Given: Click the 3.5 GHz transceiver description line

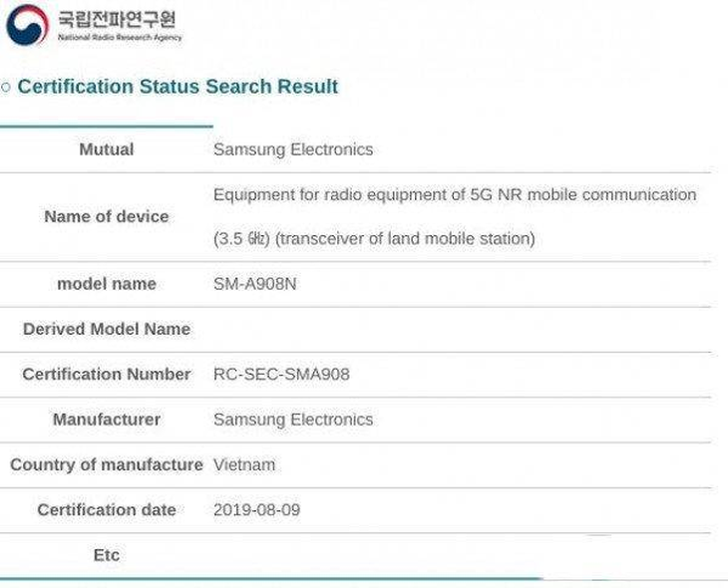Looking at the screenshot, I should coord(374,238).
